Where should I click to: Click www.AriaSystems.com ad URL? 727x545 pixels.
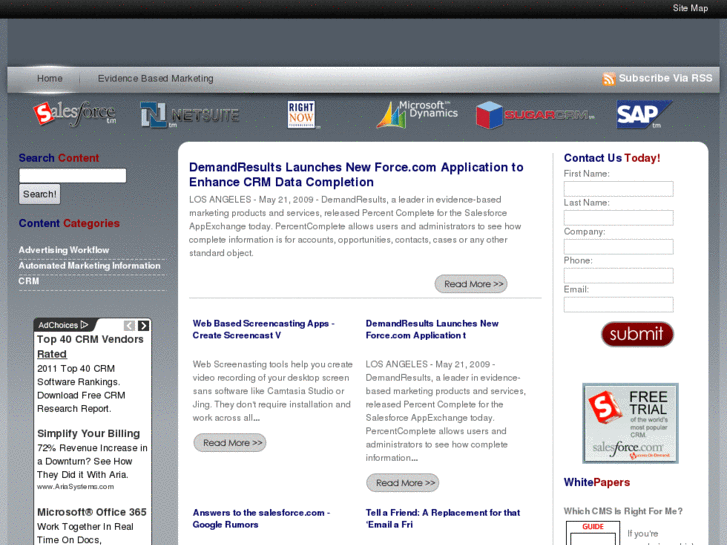tap(76, 487)
